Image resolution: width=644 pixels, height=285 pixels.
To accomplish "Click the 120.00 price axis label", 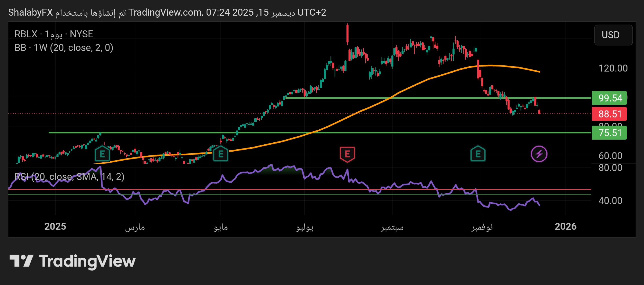I will click(613, 68).
